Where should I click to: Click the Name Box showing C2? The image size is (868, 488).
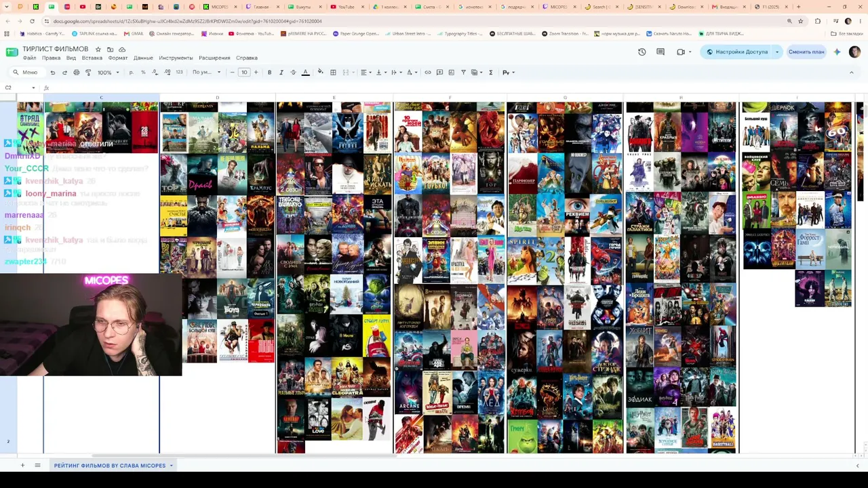(x=20, y=87)
